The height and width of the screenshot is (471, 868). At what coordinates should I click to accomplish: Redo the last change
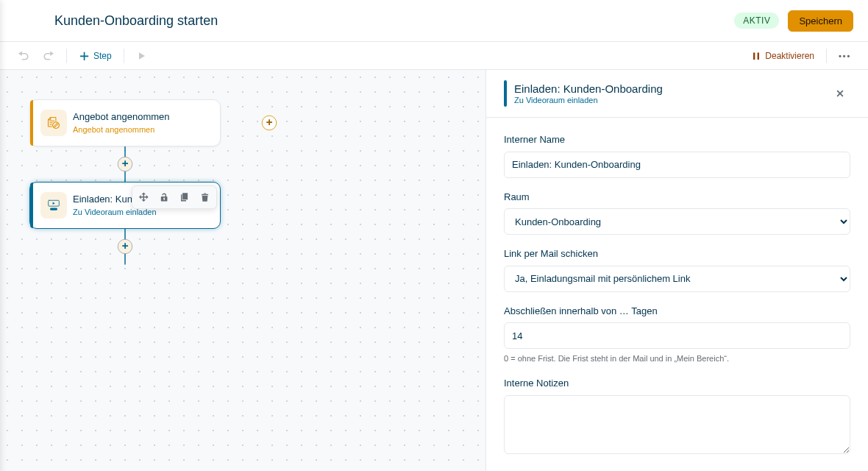pyautogui.click(x=49, y=56)
